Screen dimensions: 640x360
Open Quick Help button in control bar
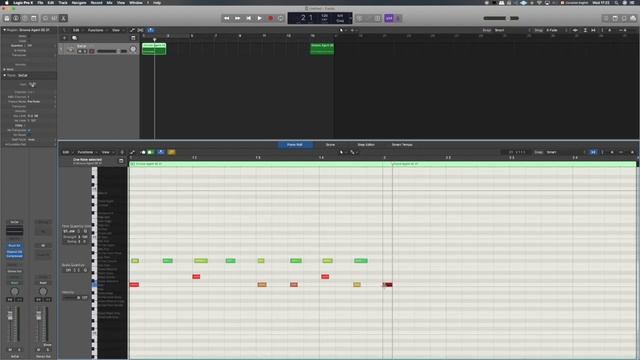(25, 18)
